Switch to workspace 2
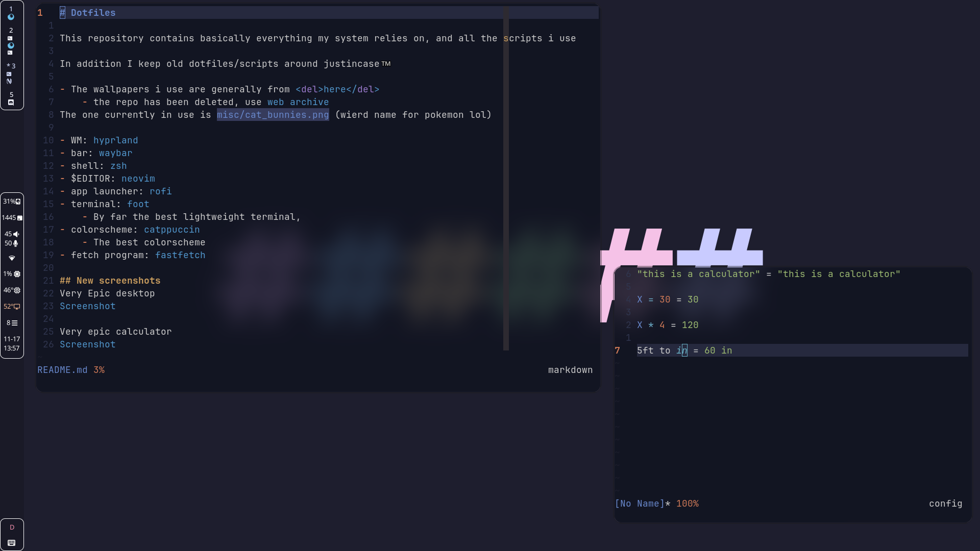980x551 pixels. coord(11,31)
